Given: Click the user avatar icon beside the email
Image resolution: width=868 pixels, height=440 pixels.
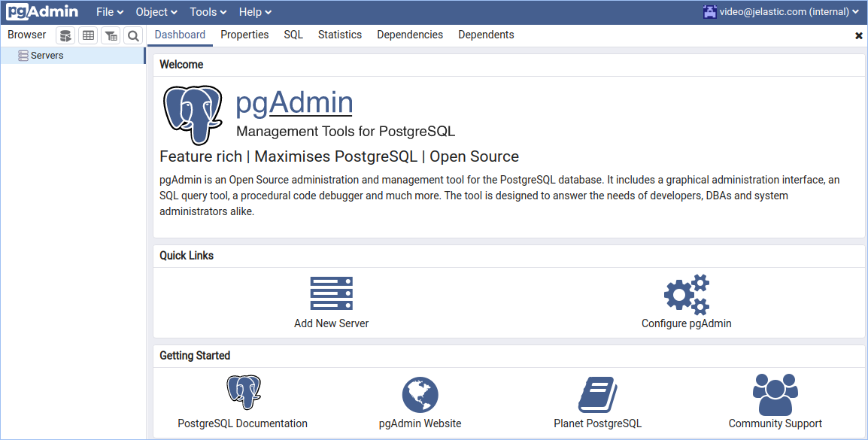Looking at the screenshot, I should [710, 11].
